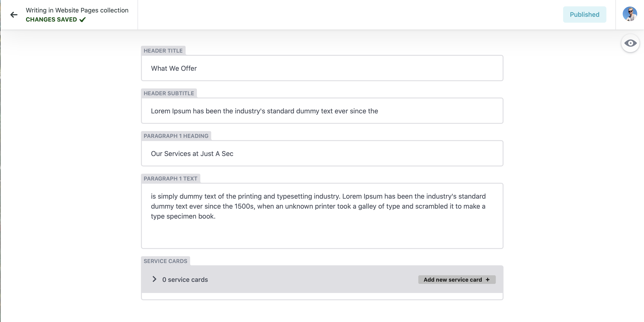Click the back arrow to leave the editor
This screenshot has width=644, height=322.
pyautogui.click(x=14, y=15)
